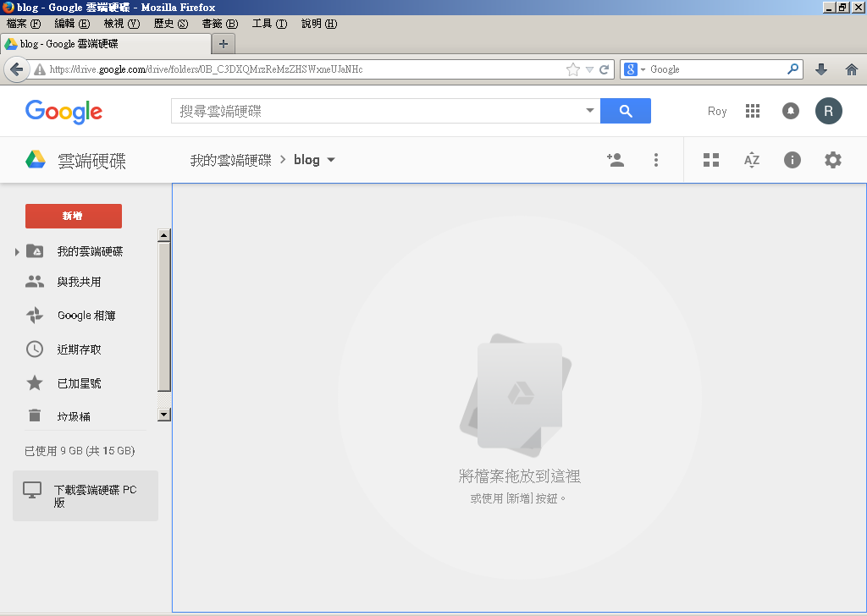
Task: Open 已加星號 starred section
Action: 79,382
